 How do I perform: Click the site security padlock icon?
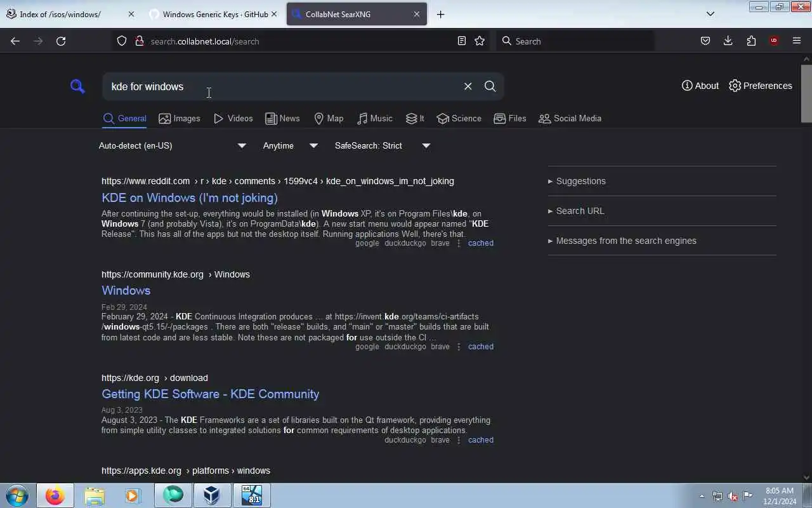tap(140, 41)
